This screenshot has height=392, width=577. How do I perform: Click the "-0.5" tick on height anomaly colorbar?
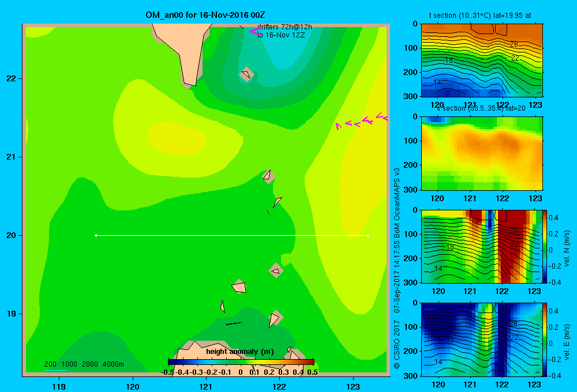[168, 372]
